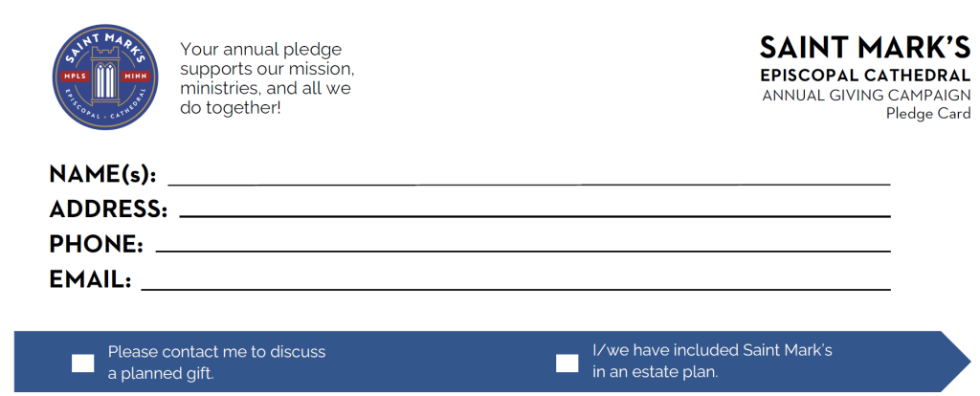Click the EMAIL field label
Viewport: 980px width, 396px height.
coord(90,279)
